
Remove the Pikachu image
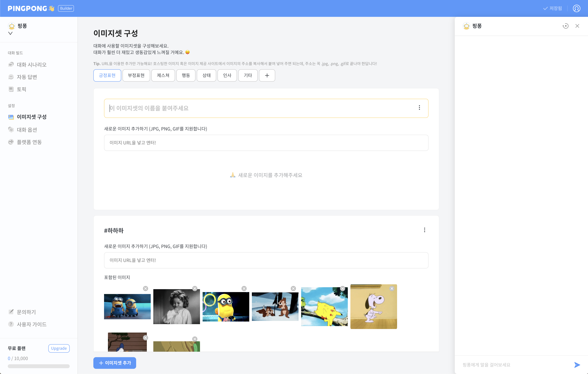click(343, 288)
